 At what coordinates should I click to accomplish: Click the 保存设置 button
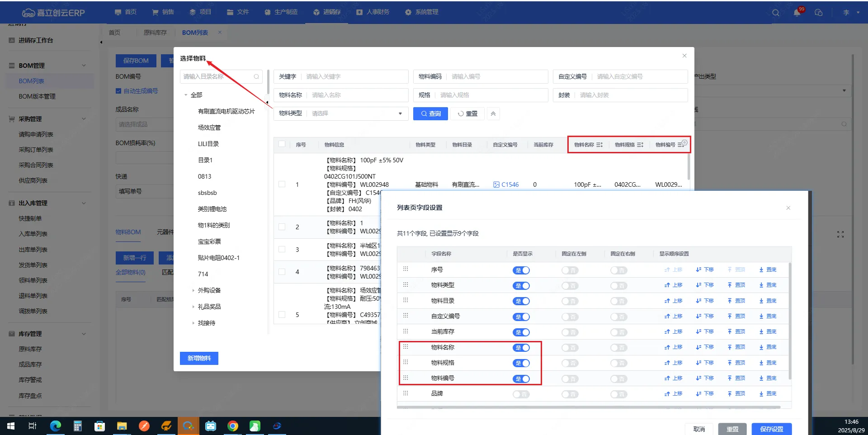771,429
